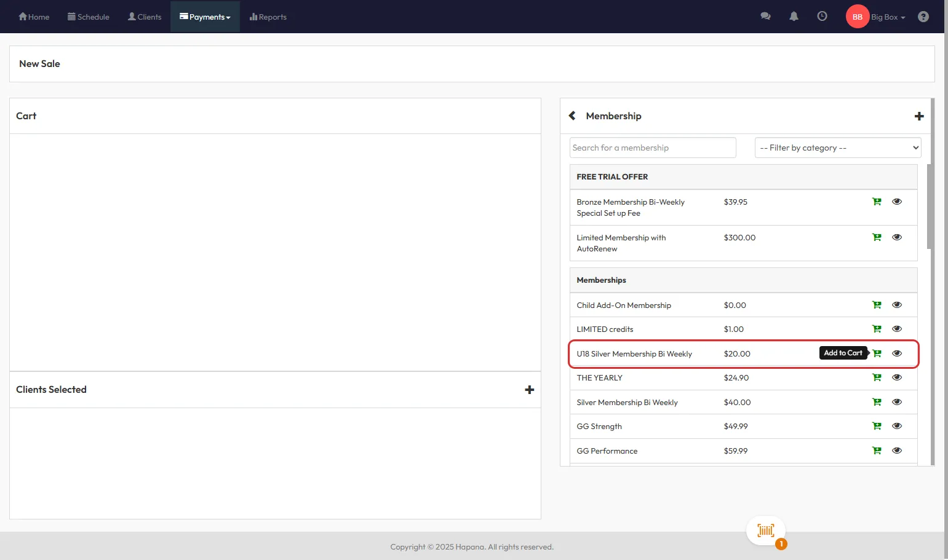Add Child Add-On Membership to cart
The height and width of the screenshot is (560, 948).
pyautogui.click(x=877, y=305)
